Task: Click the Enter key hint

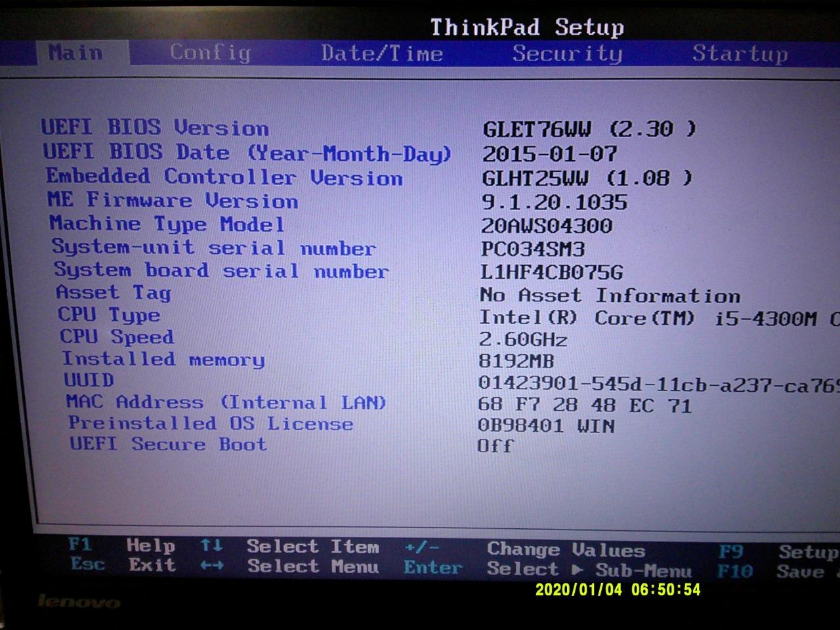Action: [432, 568]
